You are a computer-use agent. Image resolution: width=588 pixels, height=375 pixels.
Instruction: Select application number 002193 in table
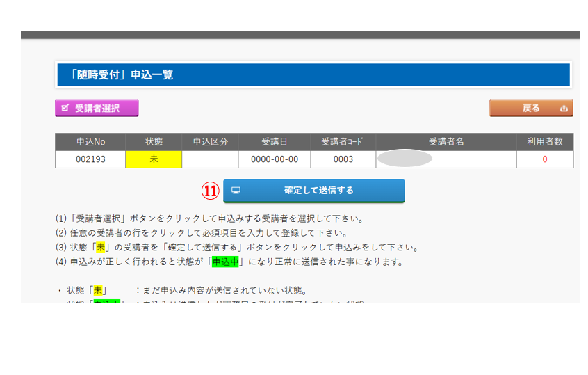click(x=90, y=159)
